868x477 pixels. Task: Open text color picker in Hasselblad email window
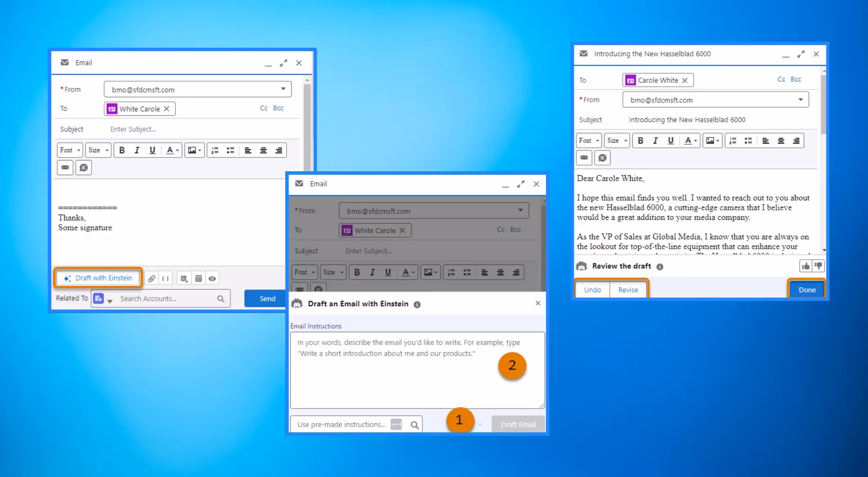(x=690, y=140)
